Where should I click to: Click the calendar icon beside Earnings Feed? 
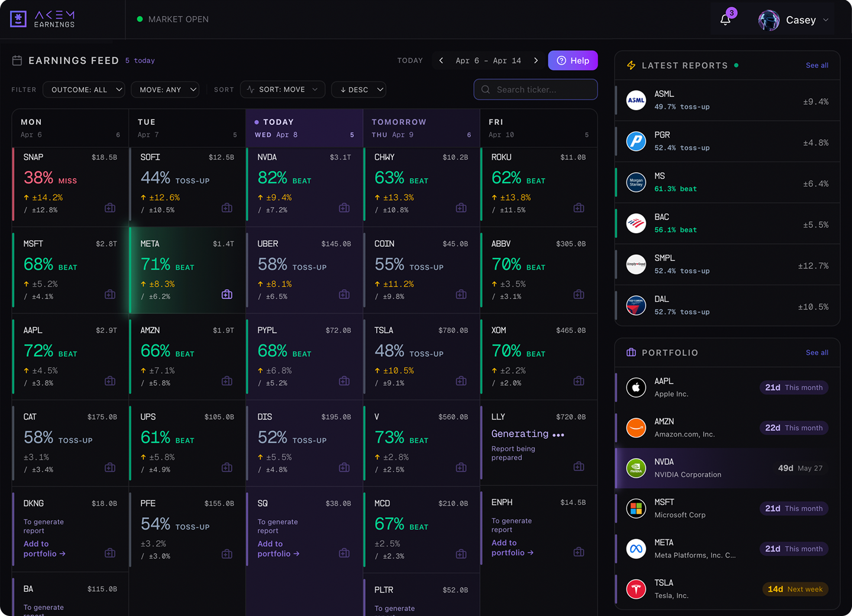(x=17, y=60)
